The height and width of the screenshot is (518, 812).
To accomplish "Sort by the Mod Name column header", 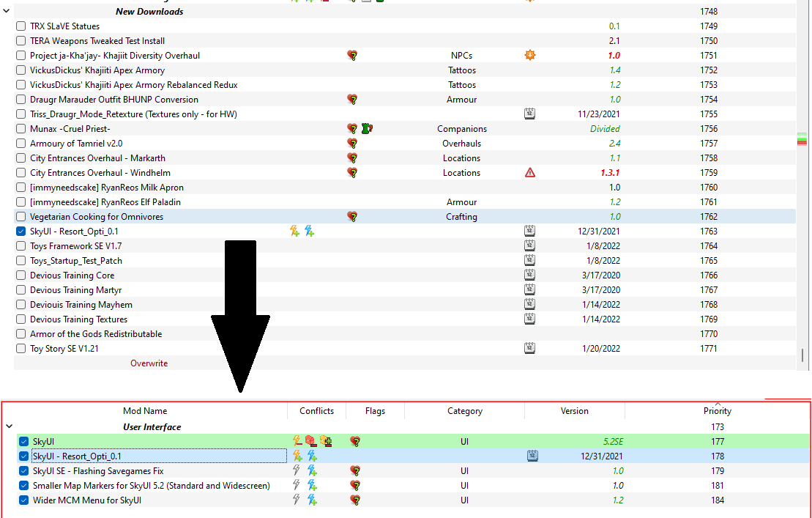I will click(x=145, y=411).
